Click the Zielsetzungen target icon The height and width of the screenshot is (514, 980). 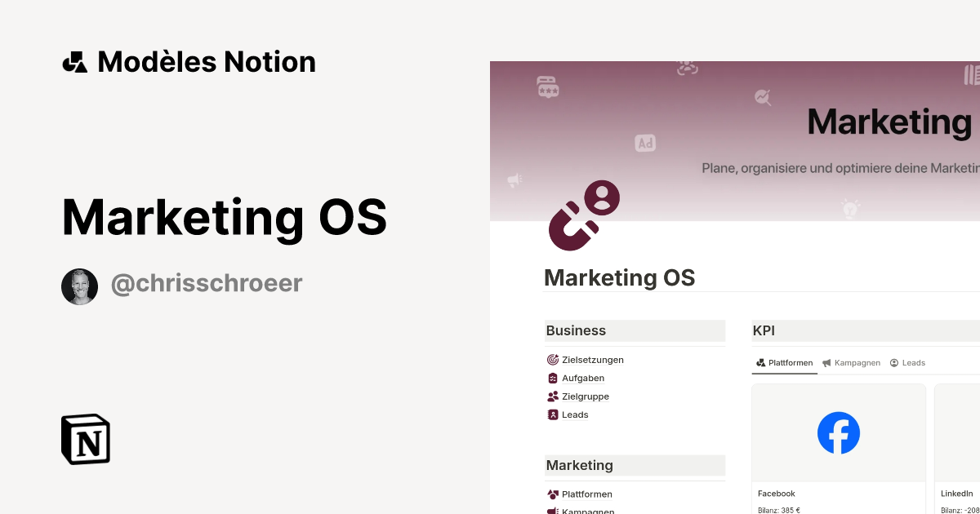554,360
